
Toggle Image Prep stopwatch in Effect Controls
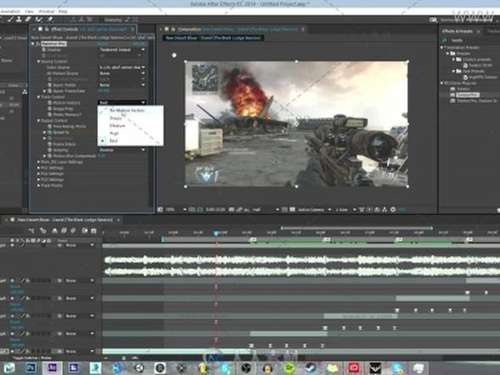pos(50,109)
